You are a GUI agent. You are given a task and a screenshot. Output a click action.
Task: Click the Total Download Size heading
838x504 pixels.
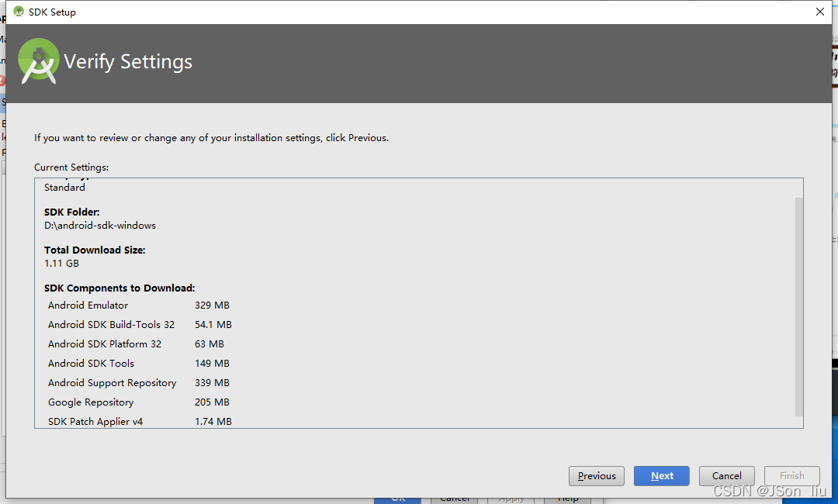click(95, 250)
